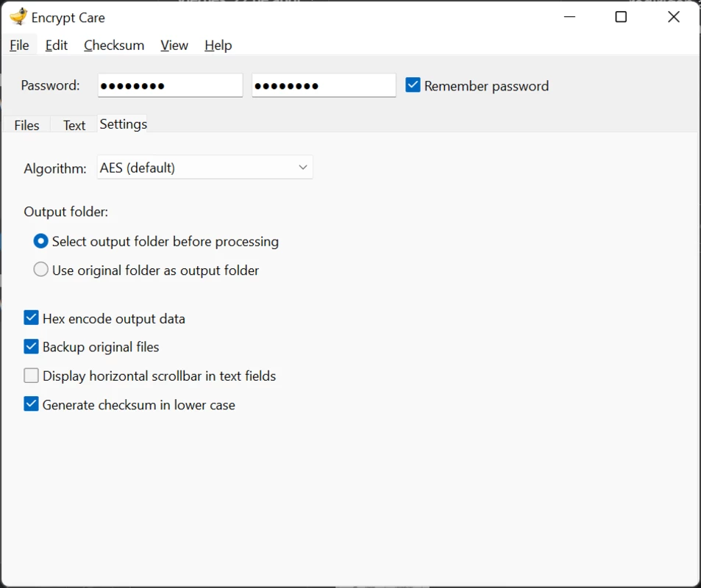Open the Help menu
The width and height of the screenshot is (701, 588).
pyautogui.click(x=218, y=46)
